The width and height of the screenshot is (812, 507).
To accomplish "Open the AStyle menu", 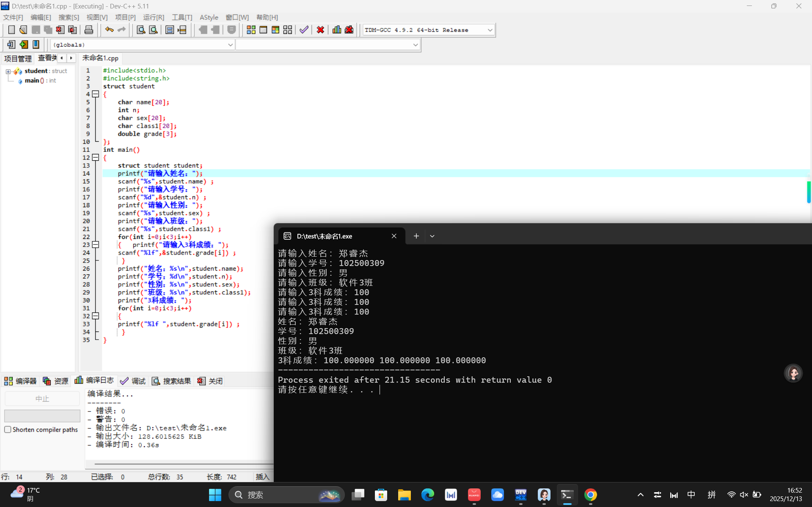I will [x=209, y=17].
